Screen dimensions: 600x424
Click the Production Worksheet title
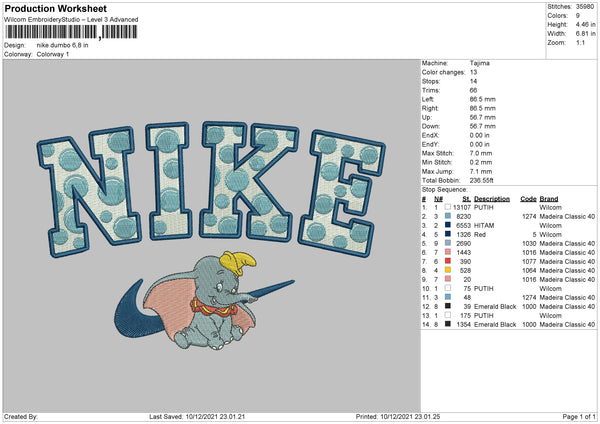coord(51,7)
